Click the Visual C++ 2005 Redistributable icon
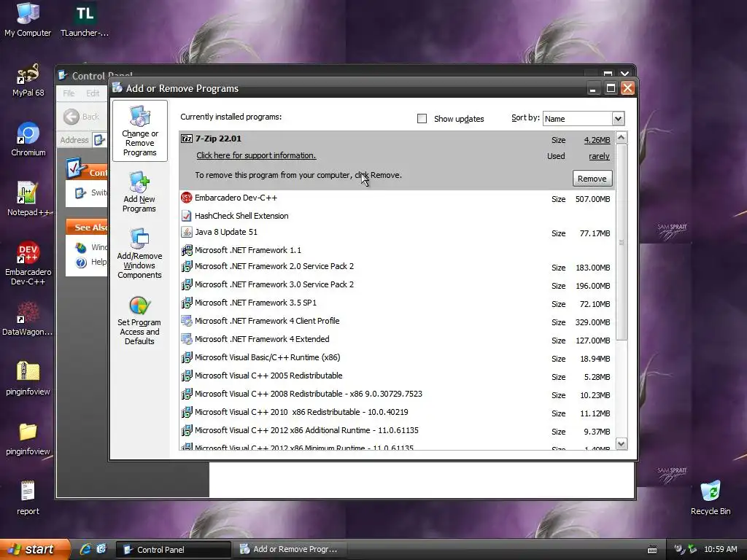Viewport: 747px width, 560px height. (187, 376)
